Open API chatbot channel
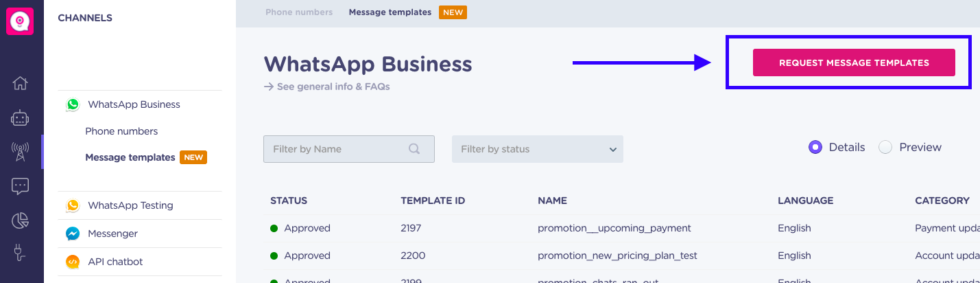Viewport: 980px width, 283px height. [115, 262]
